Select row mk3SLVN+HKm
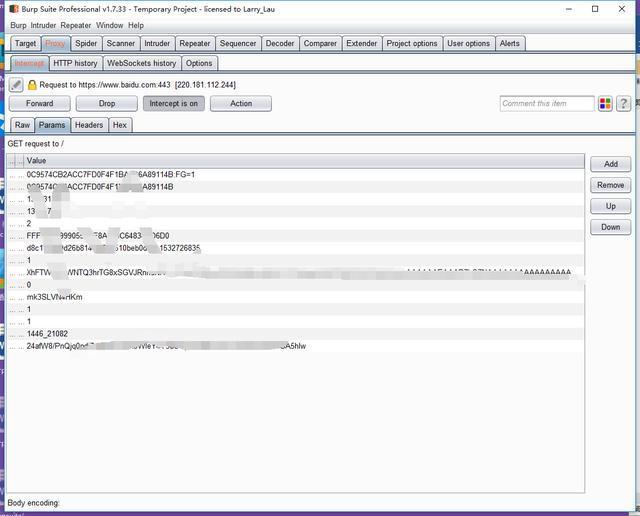 pos(296,297)
